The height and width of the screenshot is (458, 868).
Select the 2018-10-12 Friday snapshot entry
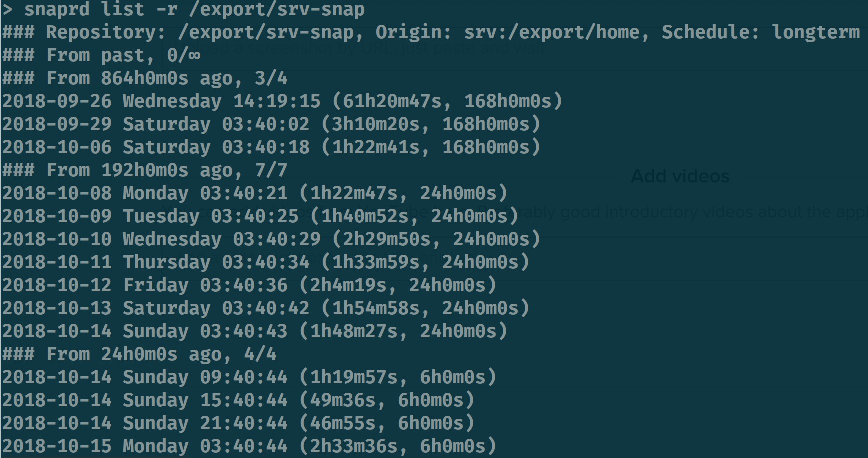click(x=249, y=285)
